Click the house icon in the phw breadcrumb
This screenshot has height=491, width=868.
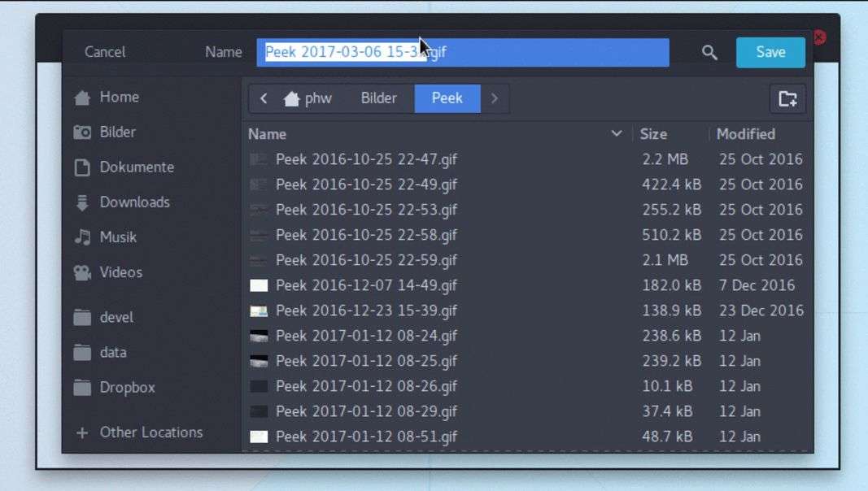[291, 99]
